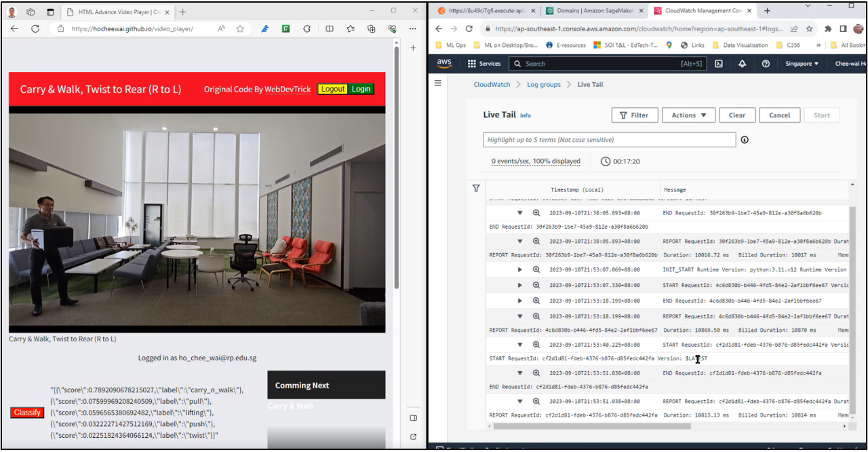Click the green Login button
868x452 pixels.
(361, 89)
